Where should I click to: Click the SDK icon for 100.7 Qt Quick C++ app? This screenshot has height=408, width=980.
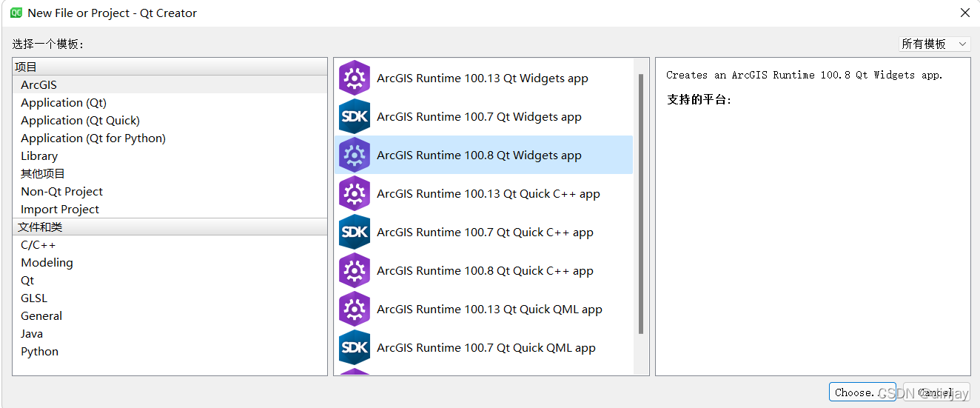pos(355,232)
